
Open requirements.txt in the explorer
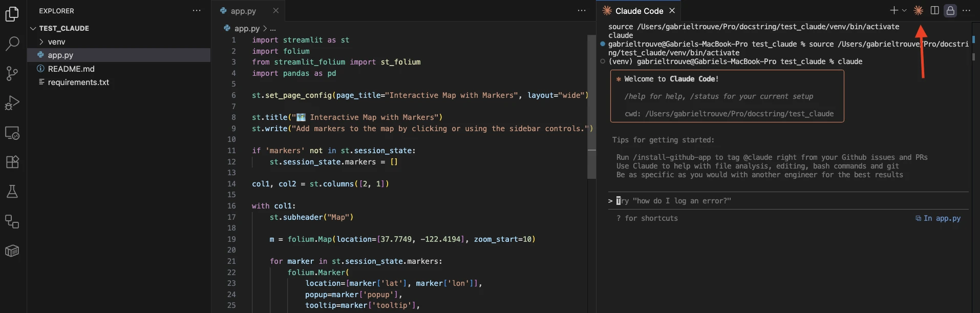click(78, 82)
